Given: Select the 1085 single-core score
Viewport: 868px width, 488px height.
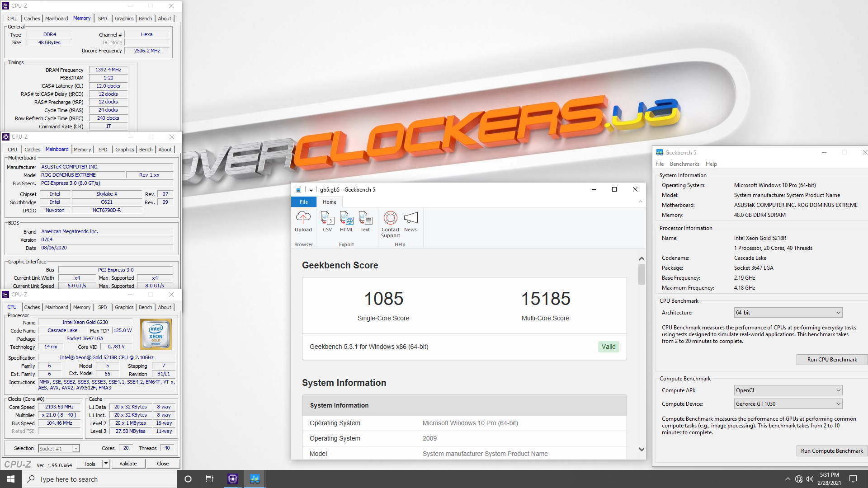Looking at the screenshot, I should point(383,299).
